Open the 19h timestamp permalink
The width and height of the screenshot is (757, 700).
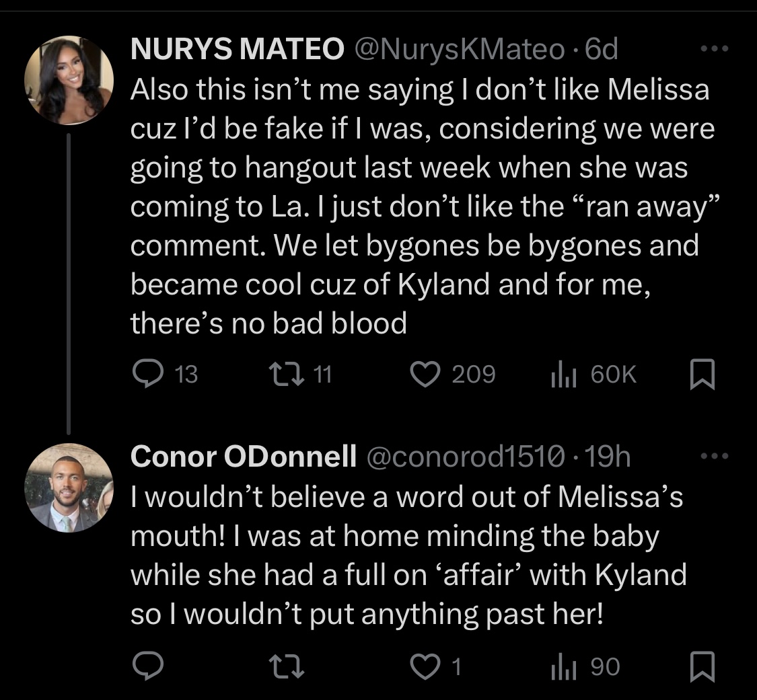608,457
